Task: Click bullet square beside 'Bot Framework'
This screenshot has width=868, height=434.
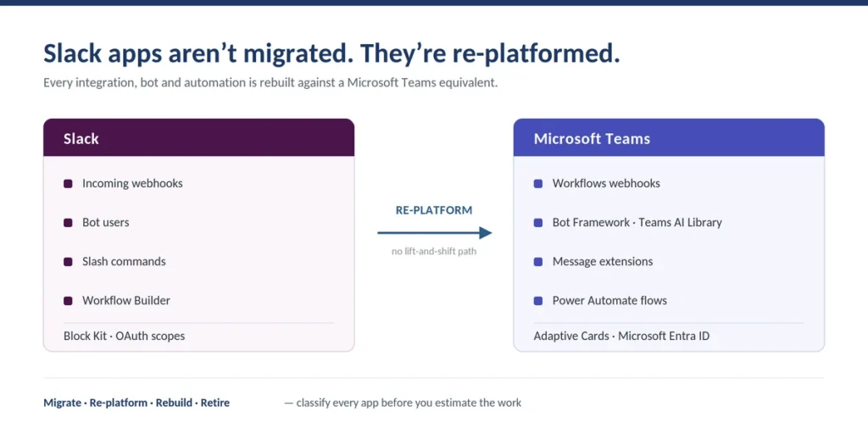Action: [538, 223]
